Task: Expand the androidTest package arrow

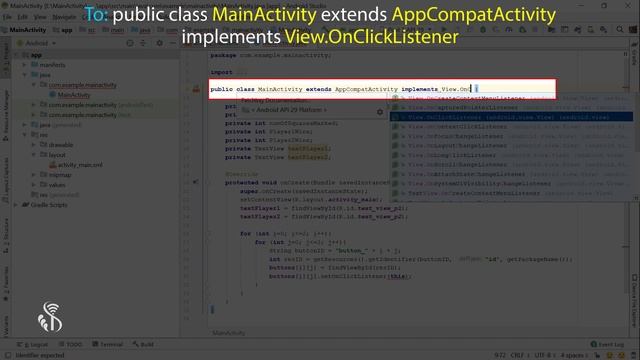Action: [x=33, y=105]
